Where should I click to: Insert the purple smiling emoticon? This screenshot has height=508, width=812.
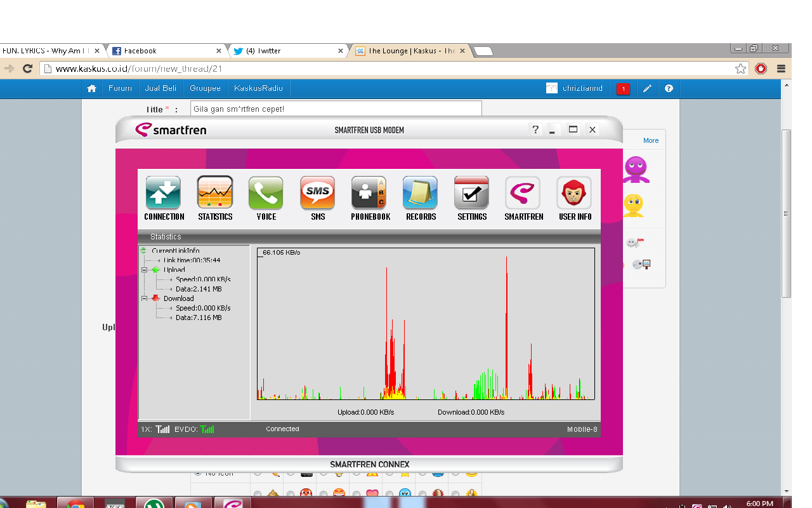pos(636,170)
